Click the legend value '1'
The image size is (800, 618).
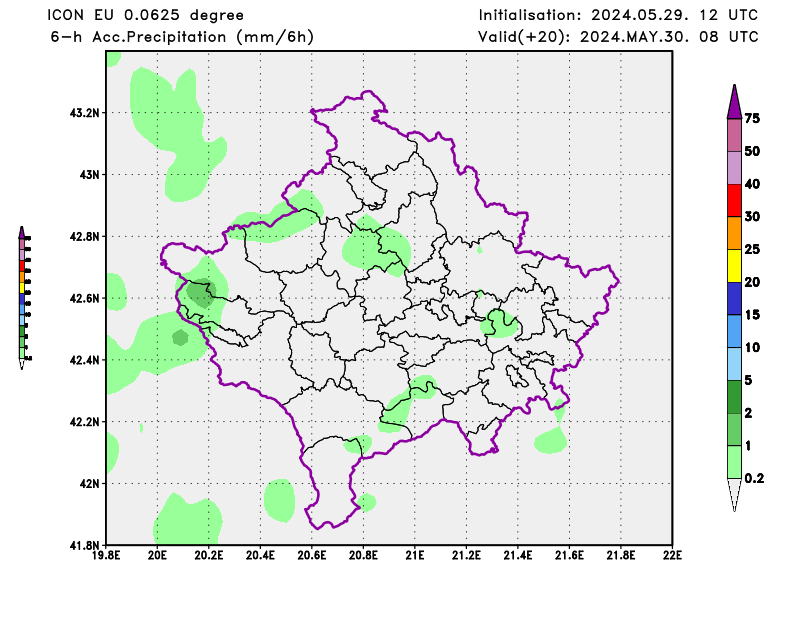pos(748,446)
